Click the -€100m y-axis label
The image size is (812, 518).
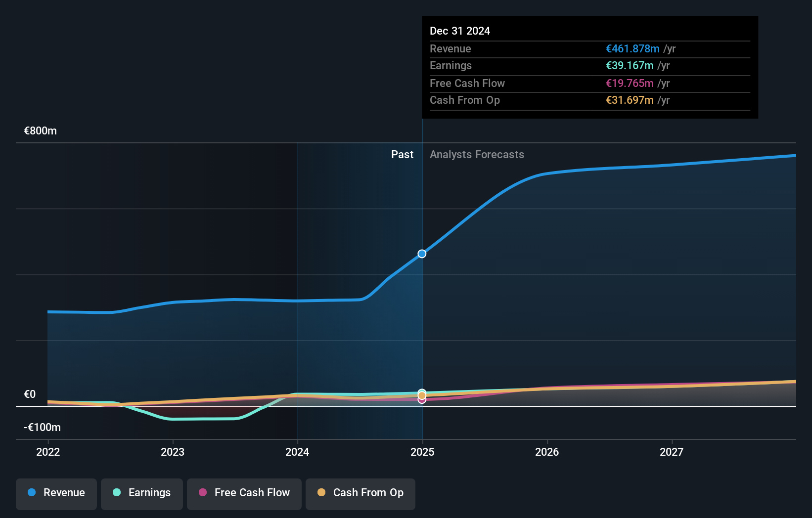[43, 427]
